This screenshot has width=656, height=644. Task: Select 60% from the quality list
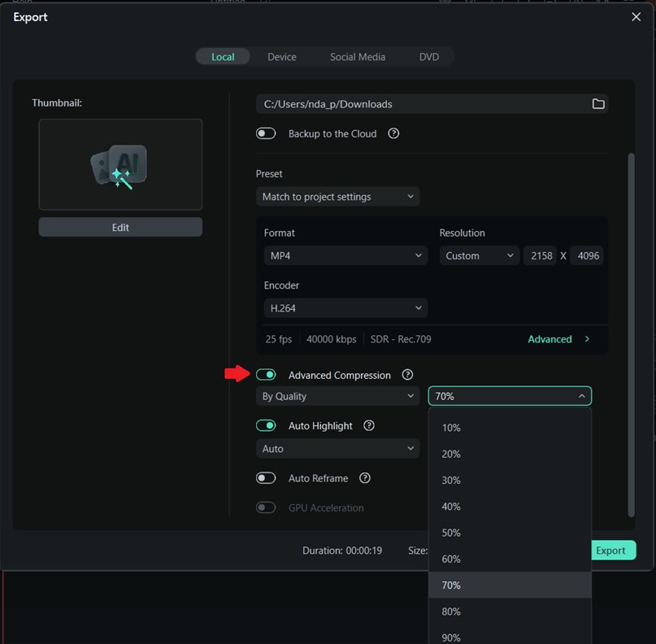click(510, 559)
